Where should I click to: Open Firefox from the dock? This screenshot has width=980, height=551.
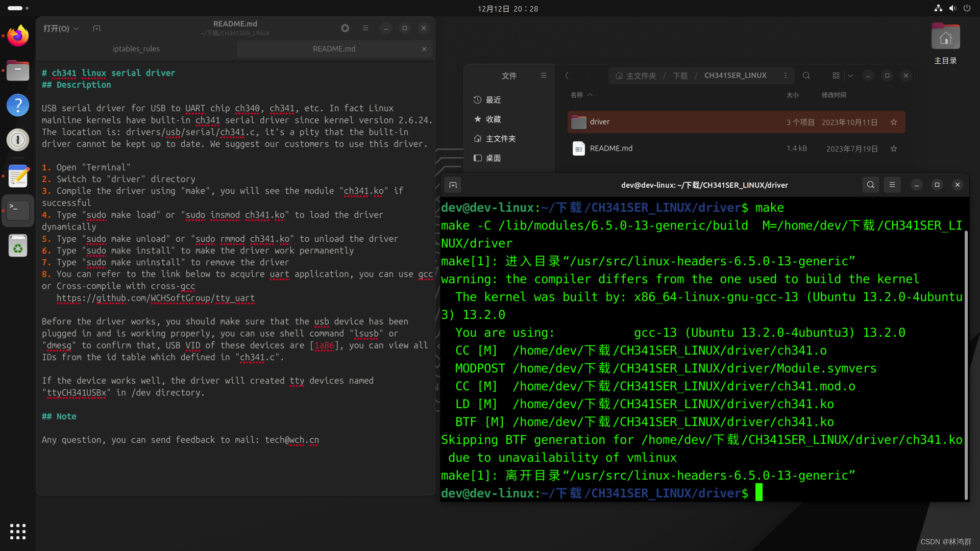point(18,36)
